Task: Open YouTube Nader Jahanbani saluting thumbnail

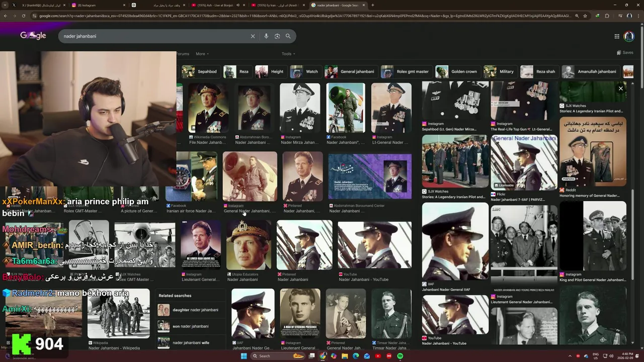Action: click(374, 245)
